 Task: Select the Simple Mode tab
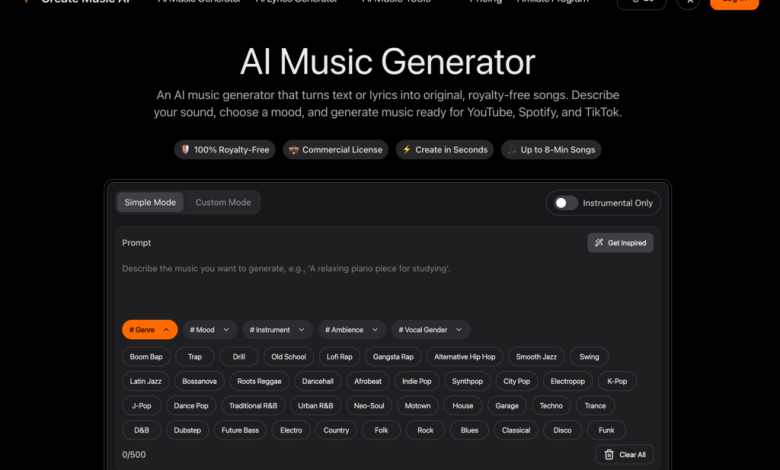point(150,202)
